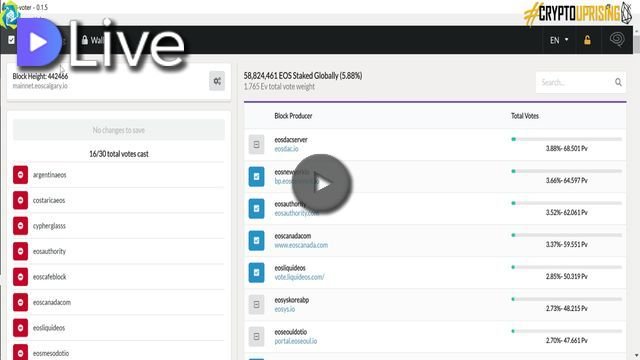Click the CryptoUprising logo

pos(578,13)
